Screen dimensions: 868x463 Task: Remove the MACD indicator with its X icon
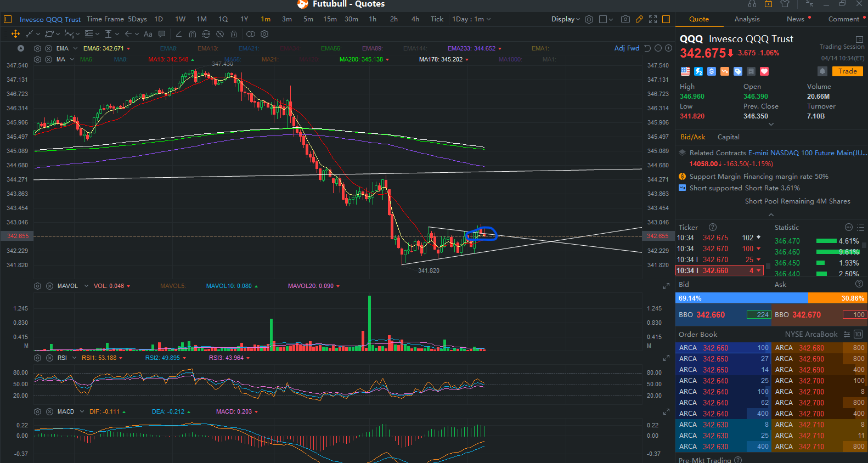coord(49,411)
